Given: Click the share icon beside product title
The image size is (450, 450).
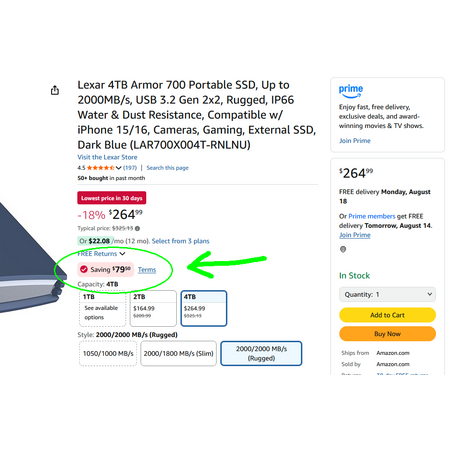Looking at the screenshot, I should coord(55,90).
